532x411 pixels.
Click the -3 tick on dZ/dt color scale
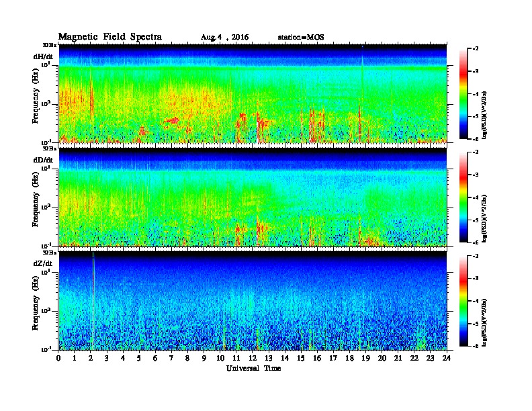point(476,278)
